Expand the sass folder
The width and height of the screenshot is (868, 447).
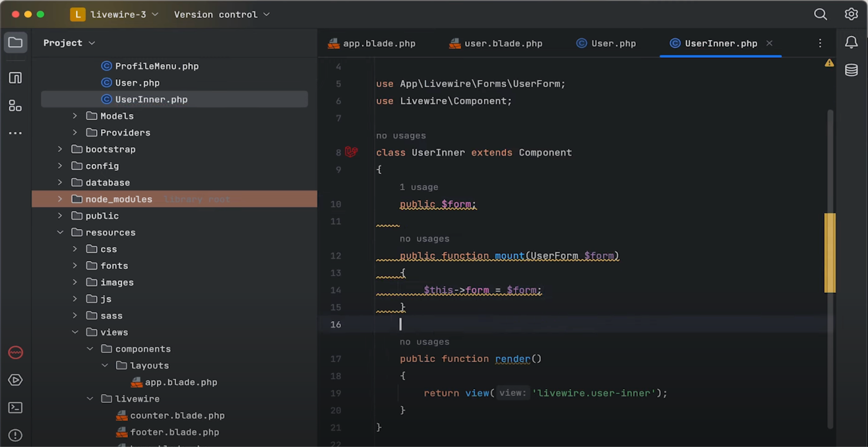(x=75, y=316)
